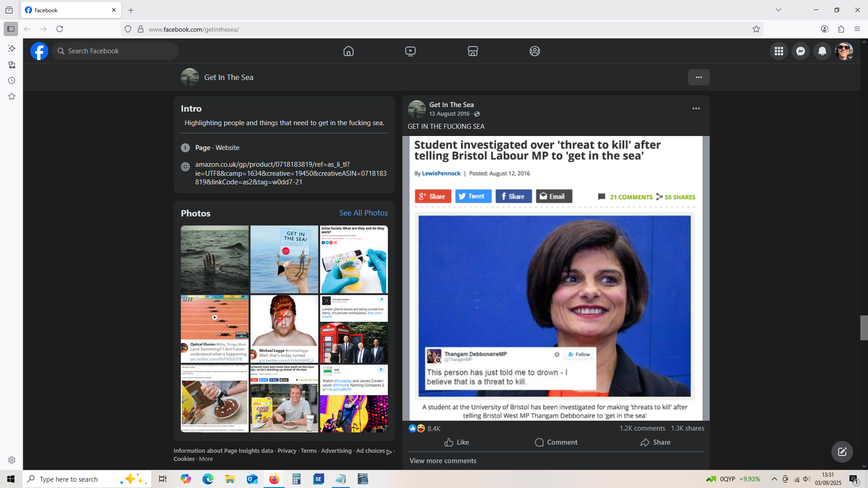Open the 1.2K comments count
This screenshot has height=488, width=868.
coord(642,428)
